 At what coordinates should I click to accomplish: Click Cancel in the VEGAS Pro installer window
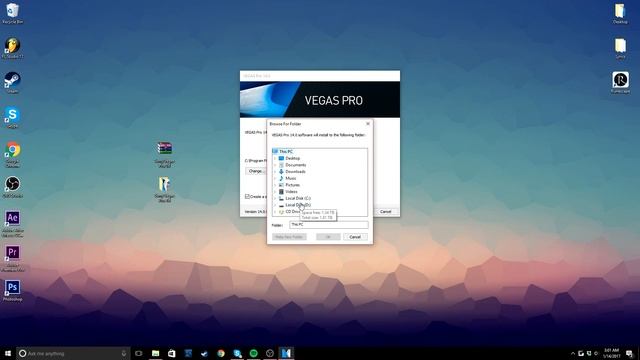point(385,211)
